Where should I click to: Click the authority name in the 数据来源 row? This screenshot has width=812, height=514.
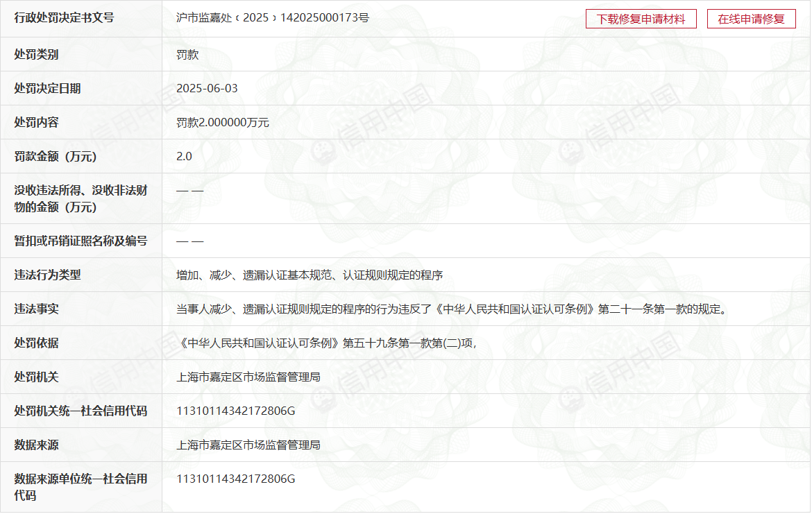click(x=248, y=445)
